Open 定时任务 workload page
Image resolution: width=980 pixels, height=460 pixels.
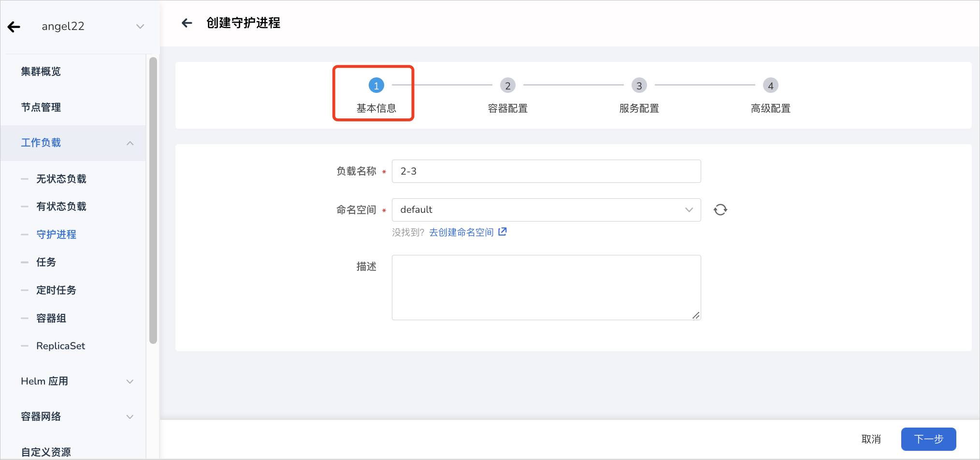click(57, 290)
